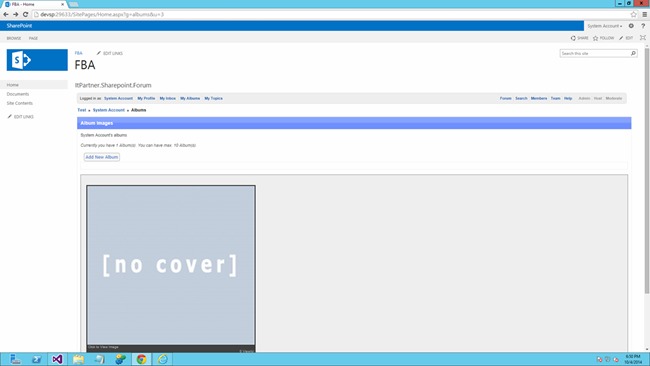Open Host forum link
The height and width of the screenshot is (366, 650).
[x=598, y=98]
